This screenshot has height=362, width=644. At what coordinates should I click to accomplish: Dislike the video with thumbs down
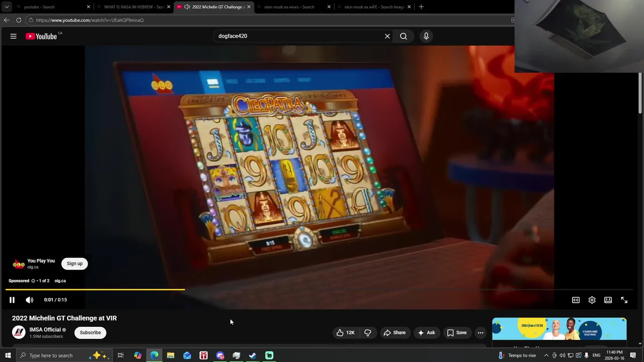(x=368, y=332)
